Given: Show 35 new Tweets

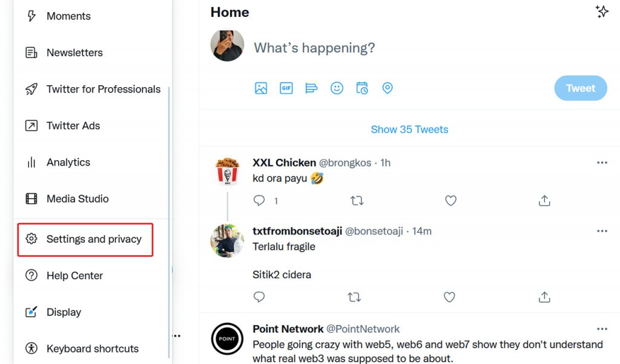Looking at the screenshot, I should [x=409, y=129].
